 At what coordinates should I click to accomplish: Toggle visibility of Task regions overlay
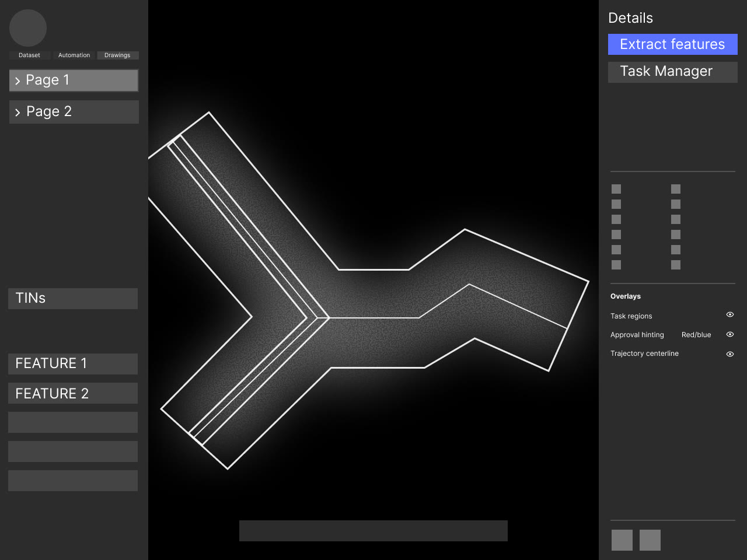729,314
